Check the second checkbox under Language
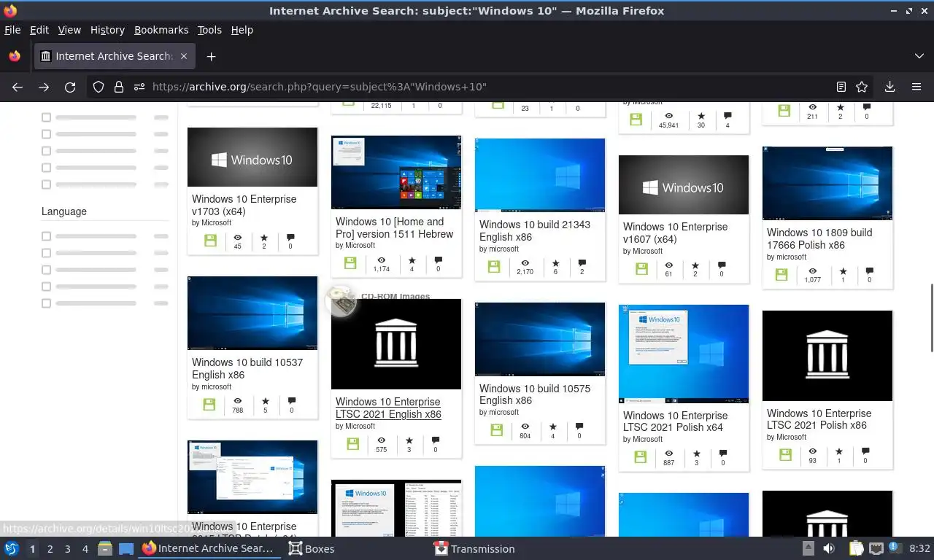This screenshot has width=934, height=560. [x=46, y=253]
